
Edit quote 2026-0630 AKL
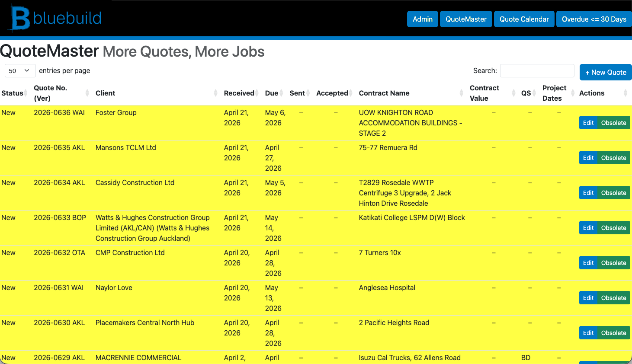pos(588,333)
